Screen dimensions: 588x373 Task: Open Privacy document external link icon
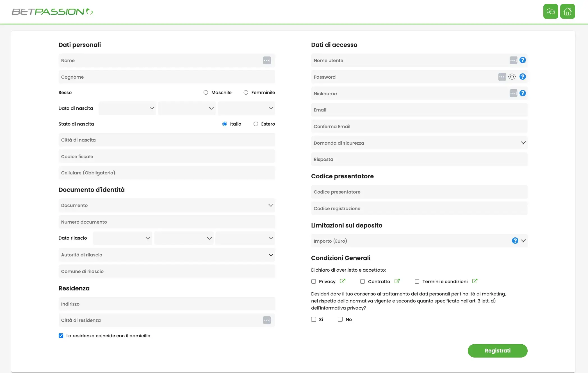[343, 281]
